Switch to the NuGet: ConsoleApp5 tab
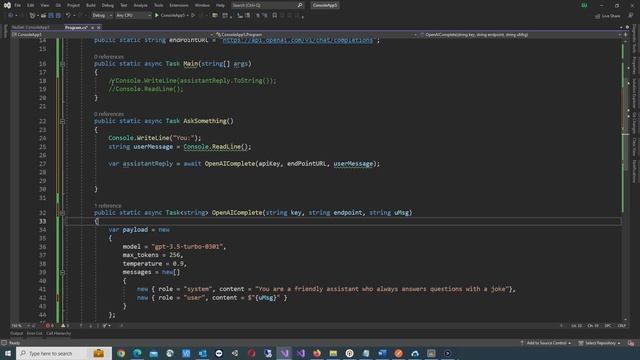Image resolution: width=640 pixels, height=360 pixels. tap(31, 27)
